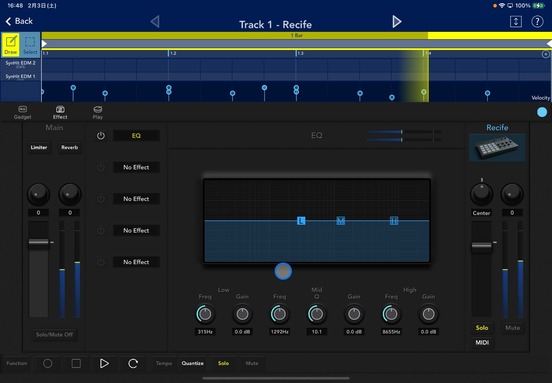The width and height of the screenshot is (552, 383).
Task: Click the High Freq knob
Action: click(x=391, y=314)
